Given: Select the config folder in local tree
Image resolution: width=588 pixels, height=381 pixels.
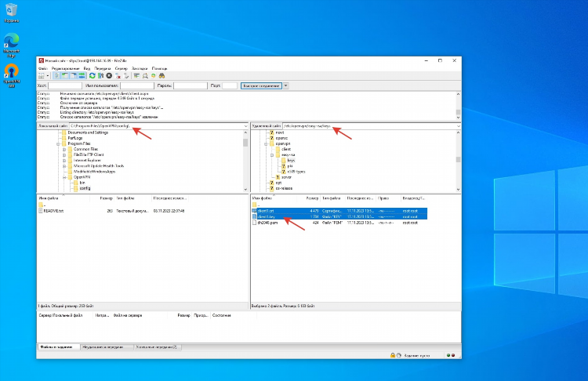Looking at the screenshot, I should pos(85,188).
